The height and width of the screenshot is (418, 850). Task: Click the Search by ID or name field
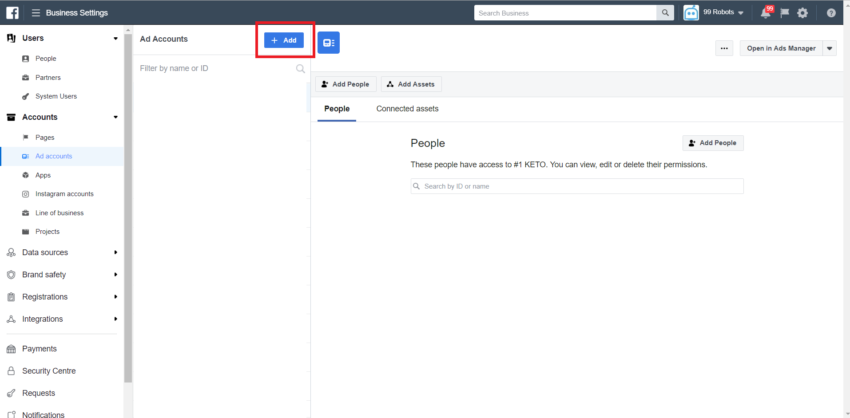pos(577,186)
